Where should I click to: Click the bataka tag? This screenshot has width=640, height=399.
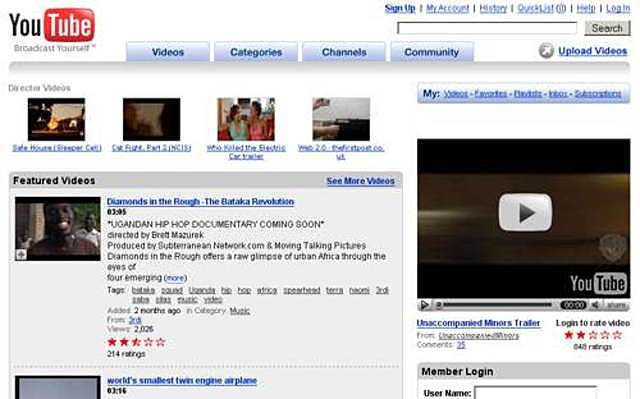pos(143,290)
